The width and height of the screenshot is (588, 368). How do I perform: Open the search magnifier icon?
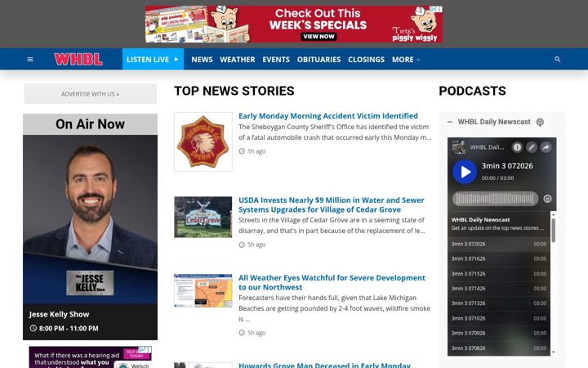click(558, 60)
